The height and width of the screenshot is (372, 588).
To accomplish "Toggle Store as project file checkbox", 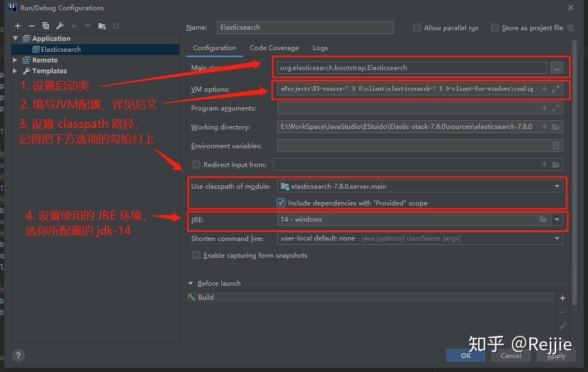I will (x=495, y=28).
